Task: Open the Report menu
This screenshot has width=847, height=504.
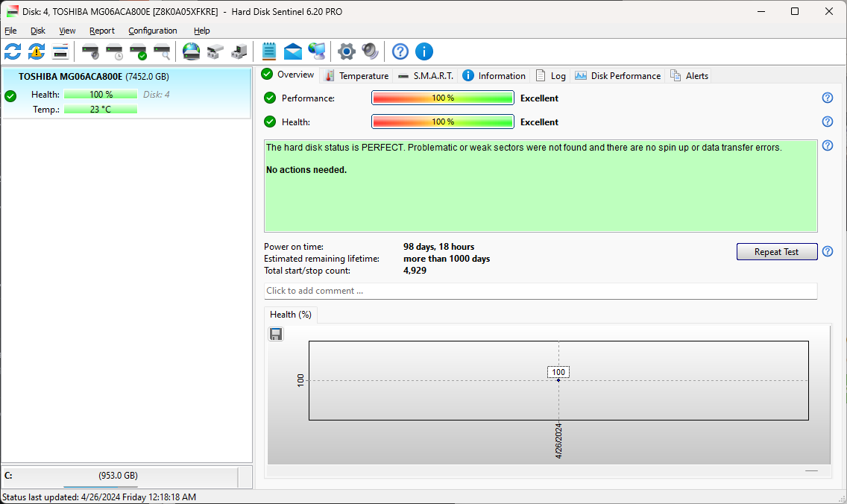Action: tap(102, 31)
